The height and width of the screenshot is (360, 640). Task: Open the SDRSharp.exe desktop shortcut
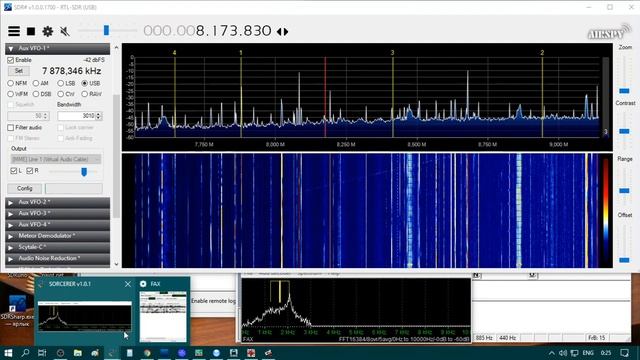point(18,310)
